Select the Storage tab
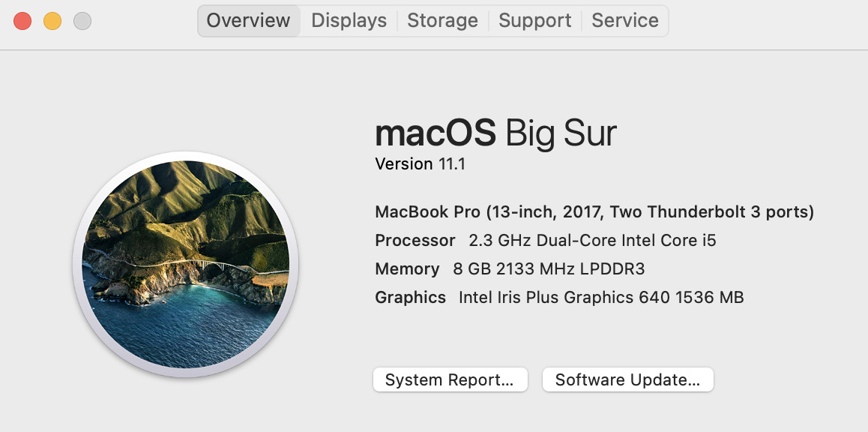This screenshot has width=868, height=432. [442, 21]
